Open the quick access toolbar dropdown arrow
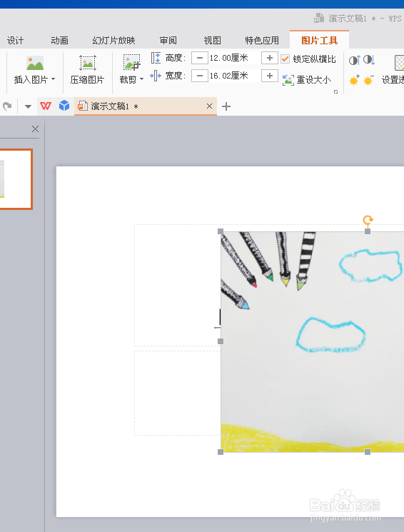The height and width of the screenshot is (532, 404). 28,106
